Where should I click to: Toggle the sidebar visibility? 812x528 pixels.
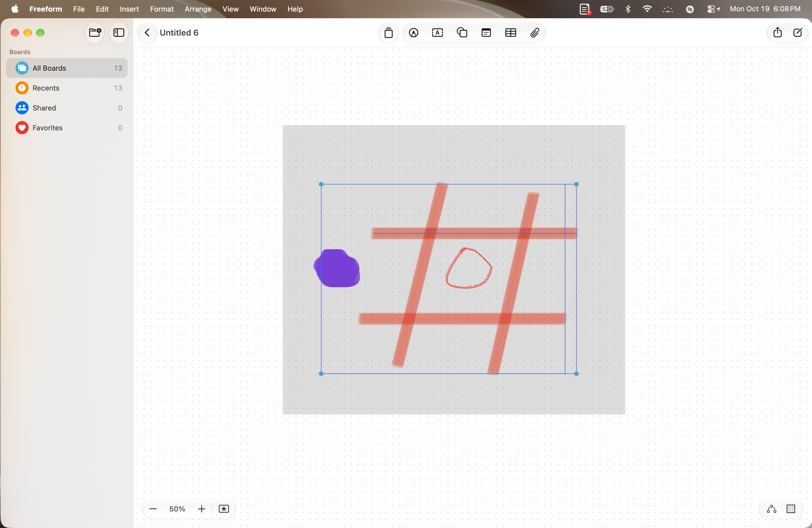118,33
